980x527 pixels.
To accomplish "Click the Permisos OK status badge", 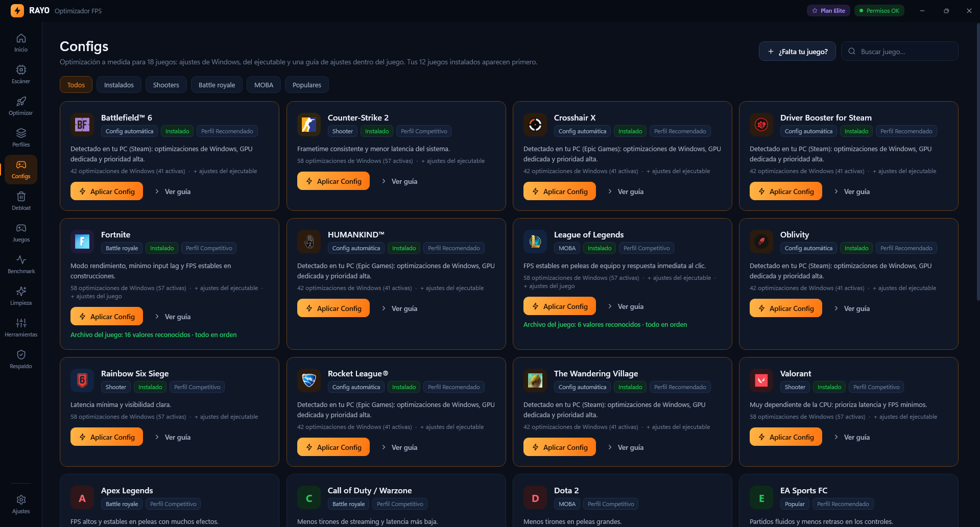I will click(x=879, y=11).
